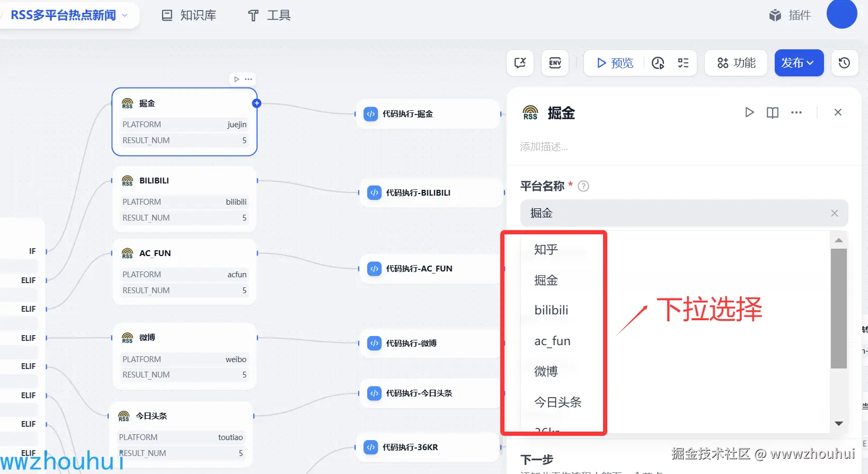
Task: Open the 掘金 node floating more menu
Action: point(249,79)
